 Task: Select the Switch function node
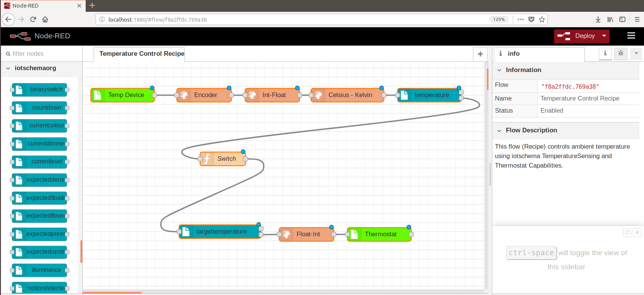pos(223,159)
